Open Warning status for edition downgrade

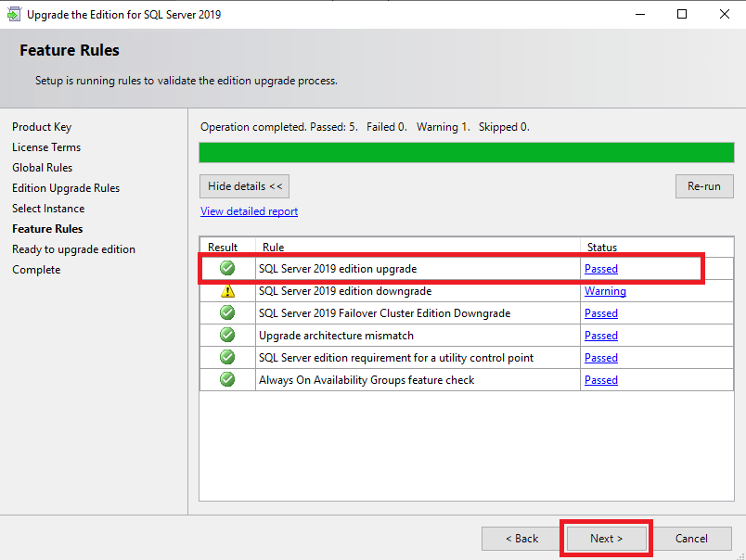[x=605, y=291]
